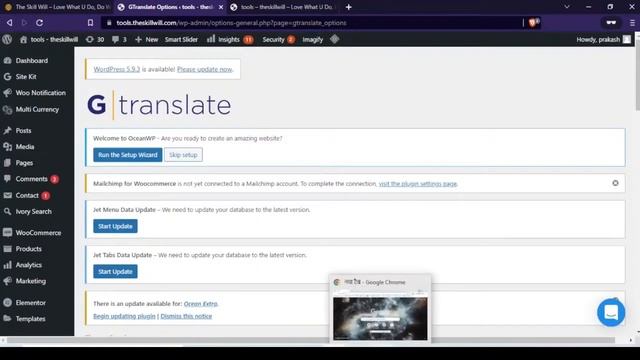640x360 pixels.
Task: Go back in browser history
Action: [x=9, y=23]
